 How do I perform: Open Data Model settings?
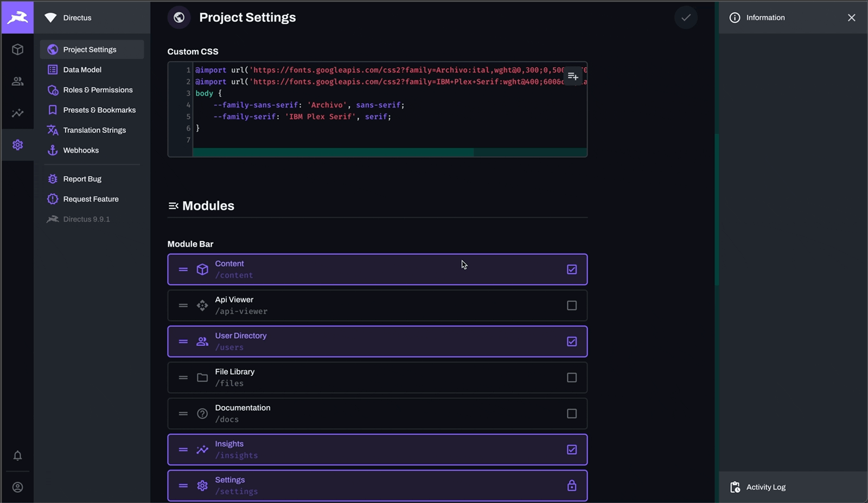tap(92, 69)
